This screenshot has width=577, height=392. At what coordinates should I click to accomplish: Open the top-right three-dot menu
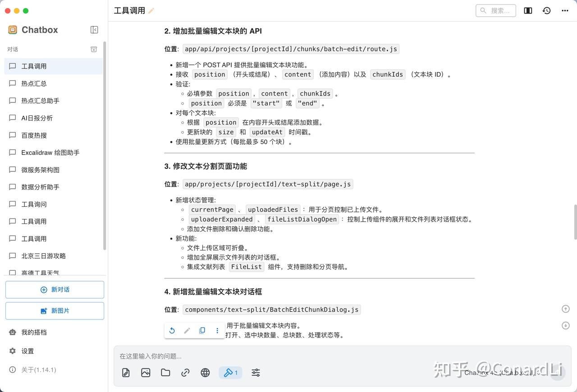[566, 10]
